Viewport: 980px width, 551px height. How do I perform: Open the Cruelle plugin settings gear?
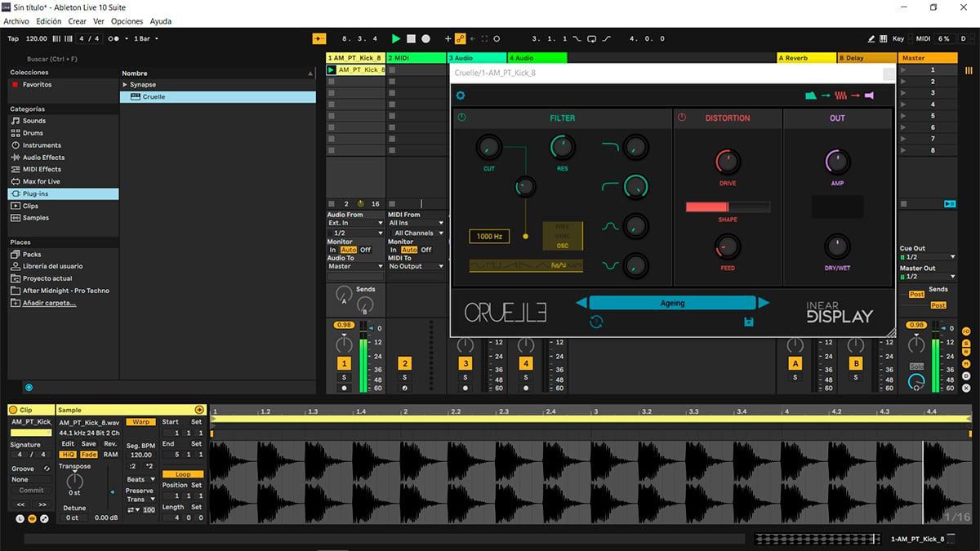461,96
